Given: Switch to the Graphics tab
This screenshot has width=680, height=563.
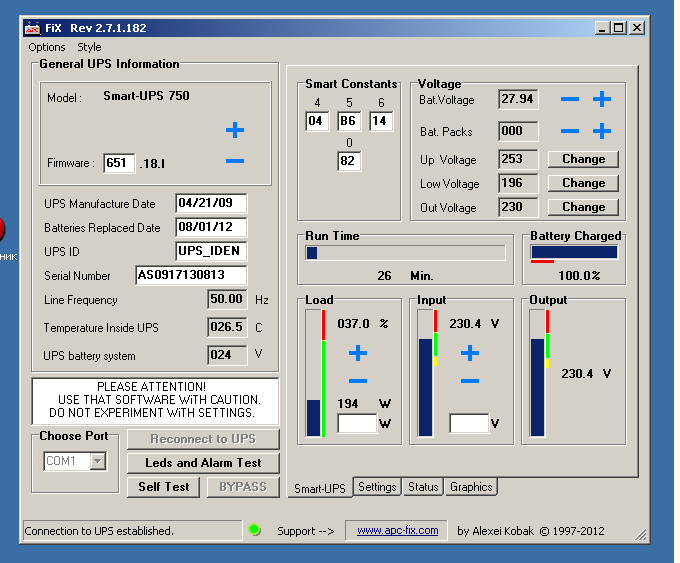Looking at the screenshot, I should tap(471, 487).
